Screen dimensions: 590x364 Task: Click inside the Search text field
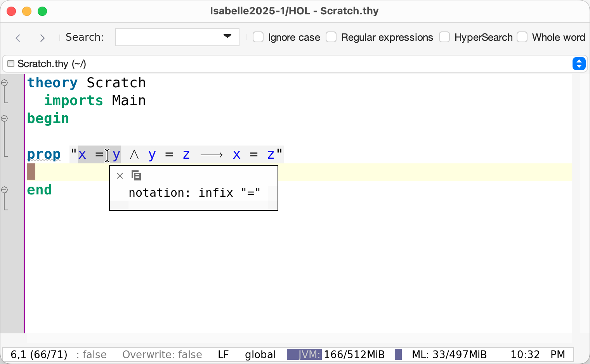tap(169, 37)
